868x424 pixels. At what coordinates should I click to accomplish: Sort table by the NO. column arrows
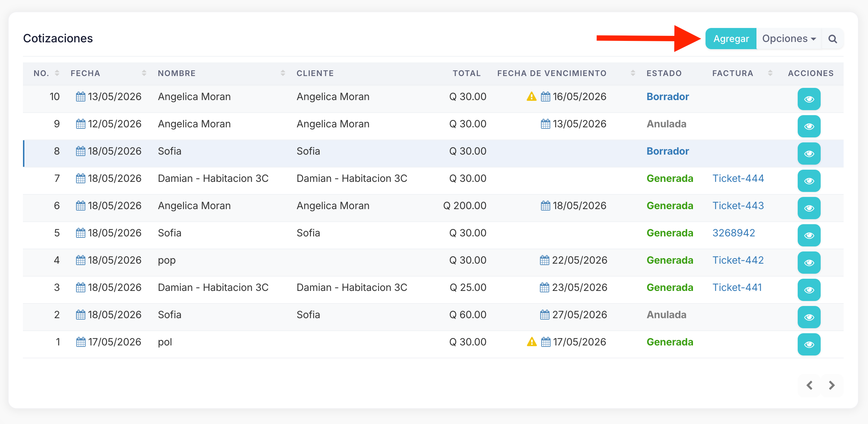(x=57, y=73)
